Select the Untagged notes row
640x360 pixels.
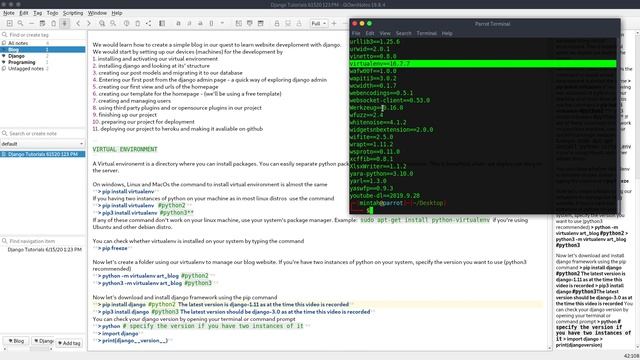pyautogui.click(x=43, y=69)
